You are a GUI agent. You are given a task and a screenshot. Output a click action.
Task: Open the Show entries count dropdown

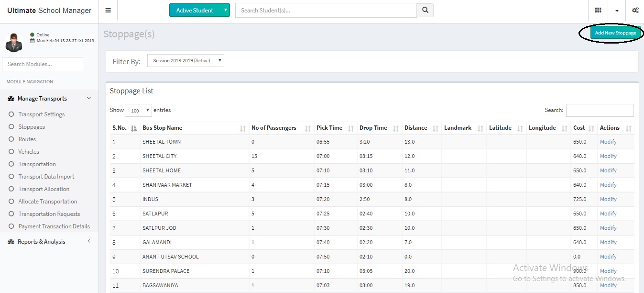point(138,110)
